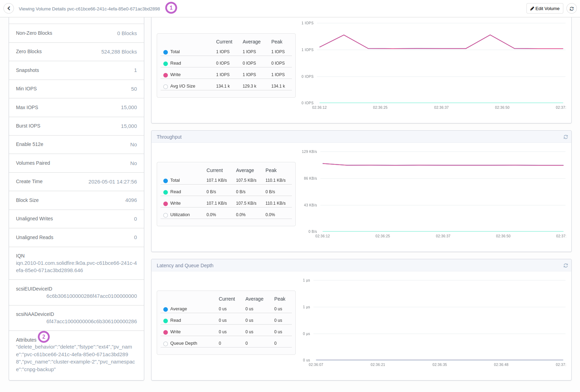Refresh the Latency and Queue Depth panel

(566, 266)
